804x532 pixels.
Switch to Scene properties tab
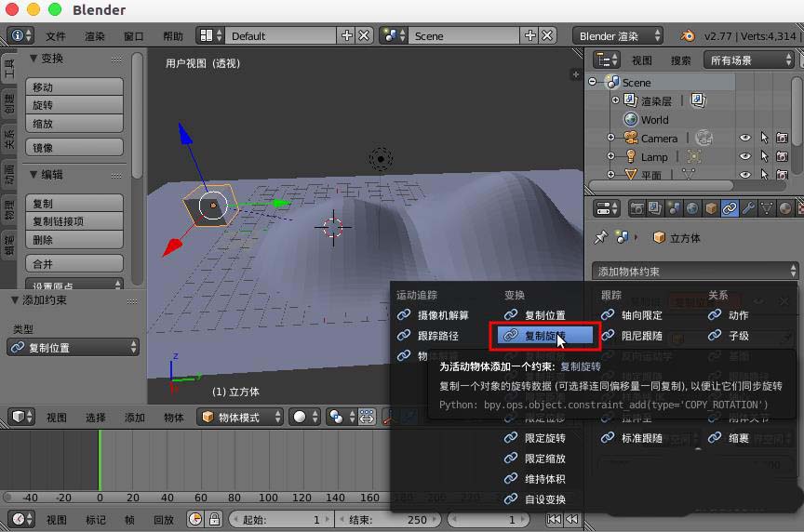tap(674, 208)
